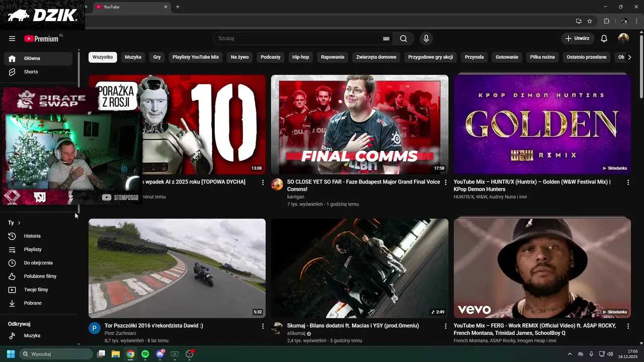
Task: Select the Hip-hop chip
Action: (x=301, y=57)
